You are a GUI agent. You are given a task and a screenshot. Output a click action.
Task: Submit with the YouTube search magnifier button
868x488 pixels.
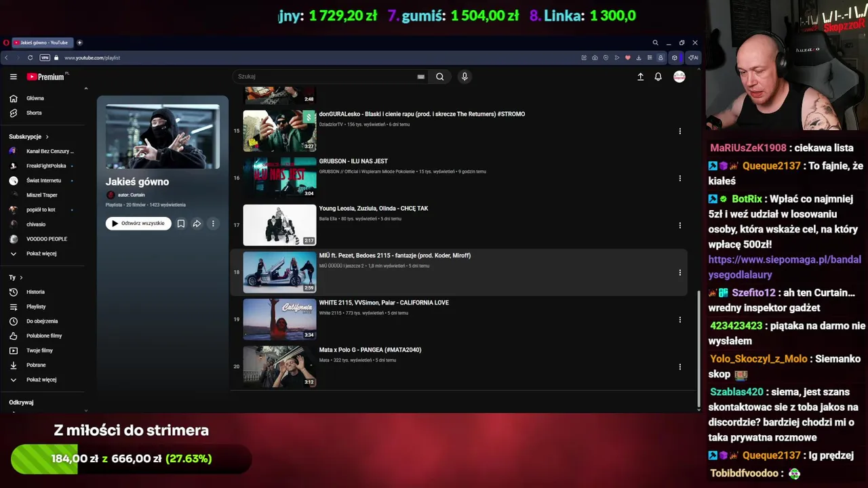point(439,77)
